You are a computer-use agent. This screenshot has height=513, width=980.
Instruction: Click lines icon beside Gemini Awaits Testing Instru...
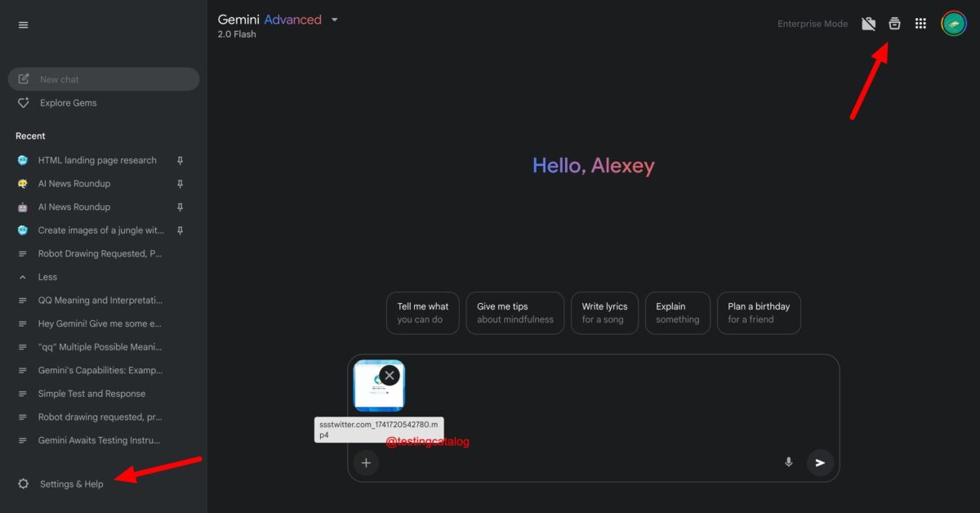coord(23,440)
